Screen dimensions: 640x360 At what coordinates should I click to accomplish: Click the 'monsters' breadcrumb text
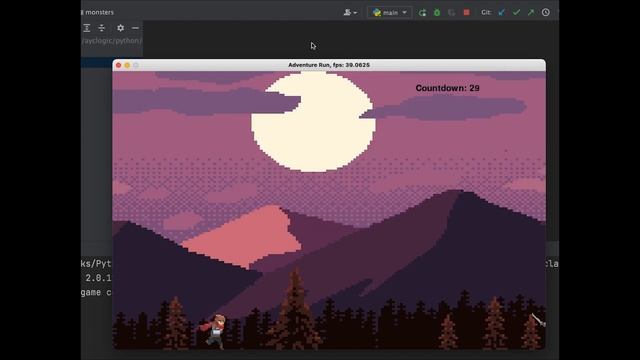coord(100,12)
